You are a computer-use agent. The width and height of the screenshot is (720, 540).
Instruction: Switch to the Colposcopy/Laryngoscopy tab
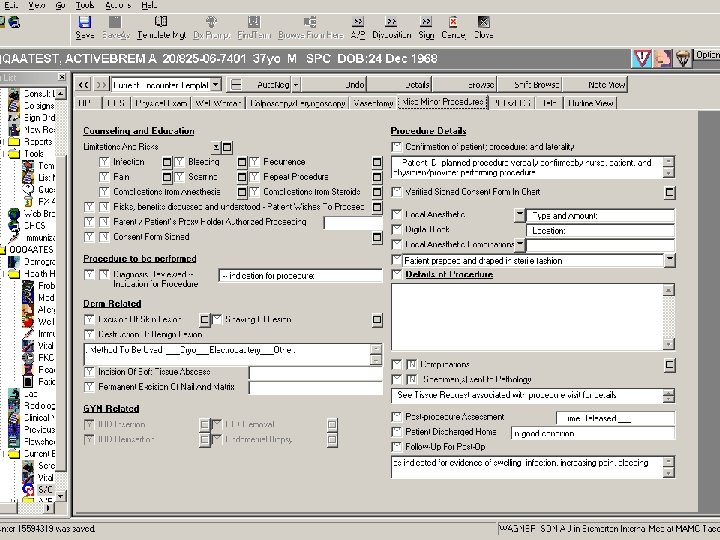(297, 103)
